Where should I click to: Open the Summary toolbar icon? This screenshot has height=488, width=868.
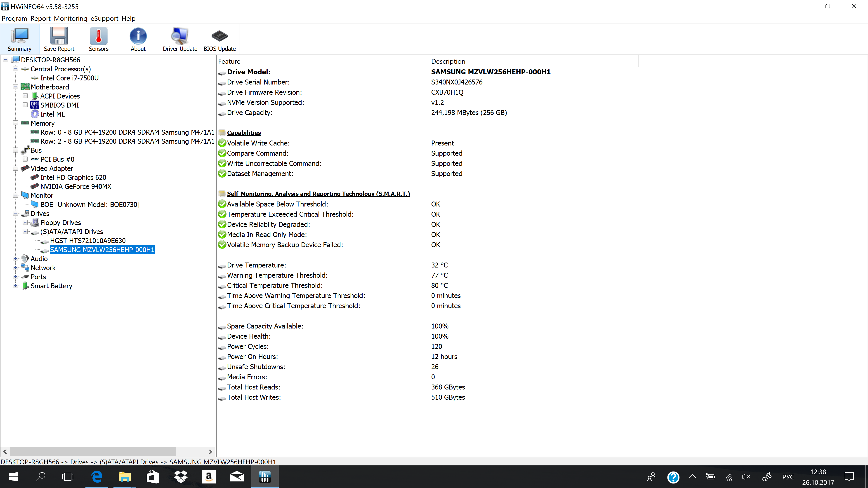click(x=19, y=39)
